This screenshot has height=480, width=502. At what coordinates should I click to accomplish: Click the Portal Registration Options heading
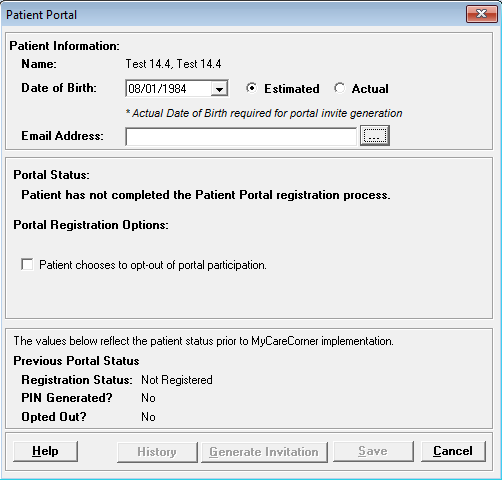91,225
